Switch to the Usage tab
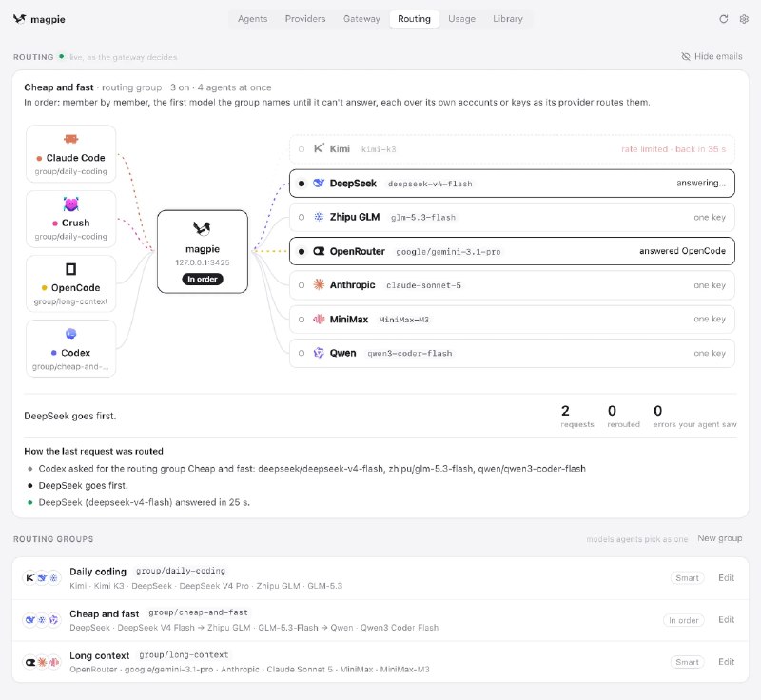Screen dimensions: 761x700 click(461, 19)
